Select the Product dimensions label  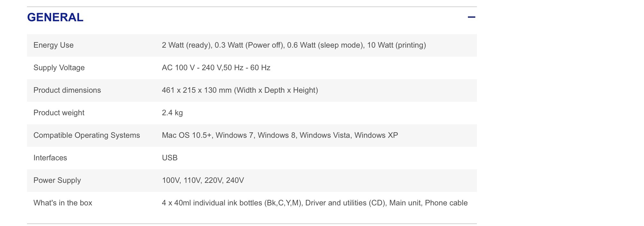click(x=67, y=90)
